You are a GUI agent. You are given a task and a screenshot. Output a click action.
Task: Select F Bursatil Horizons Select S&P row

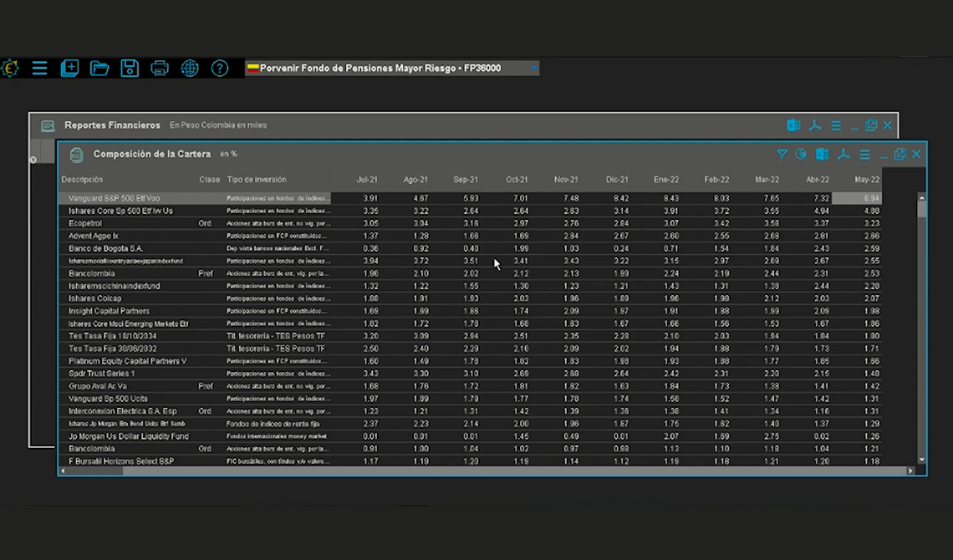470,461
